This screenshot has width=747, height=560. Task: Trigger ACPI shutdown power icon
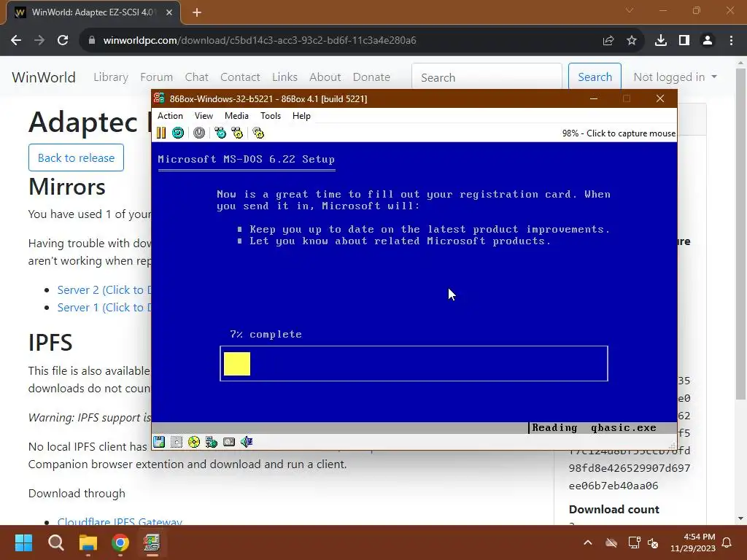point(199,133)
